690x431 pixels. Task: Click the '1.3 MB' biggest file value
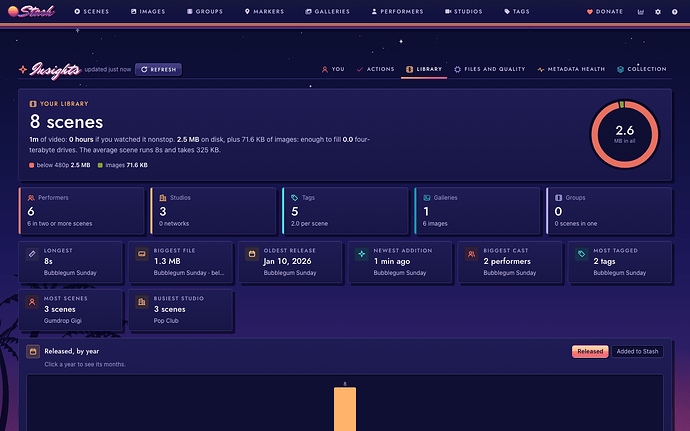click(167, 262)
